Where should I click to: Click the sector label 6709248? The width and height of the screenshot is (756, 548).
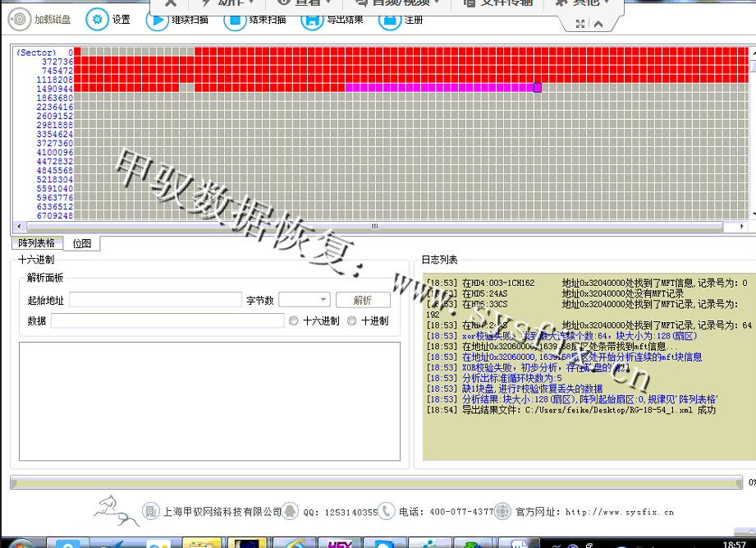pyautogui.click(x=55, y=215)
